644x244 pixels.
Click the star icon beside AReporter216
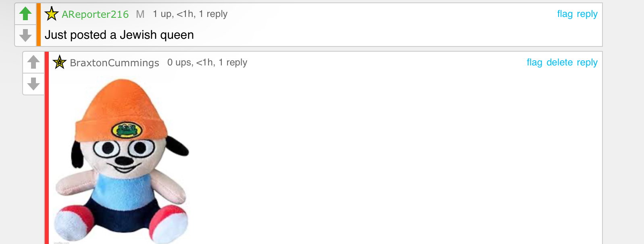point(52,14)
